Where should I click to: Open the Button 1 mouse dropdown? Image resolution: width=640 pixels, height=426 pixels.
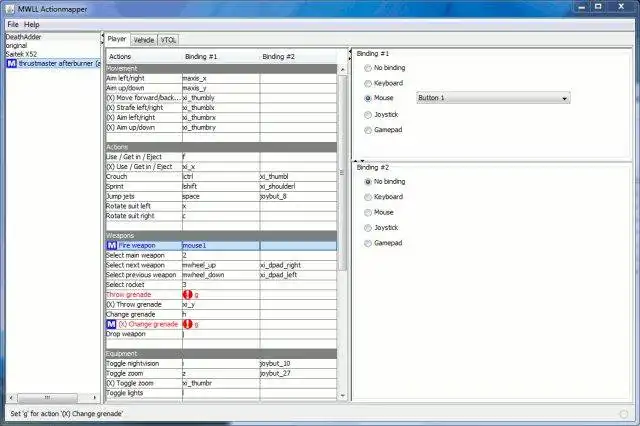click(493, 98)
